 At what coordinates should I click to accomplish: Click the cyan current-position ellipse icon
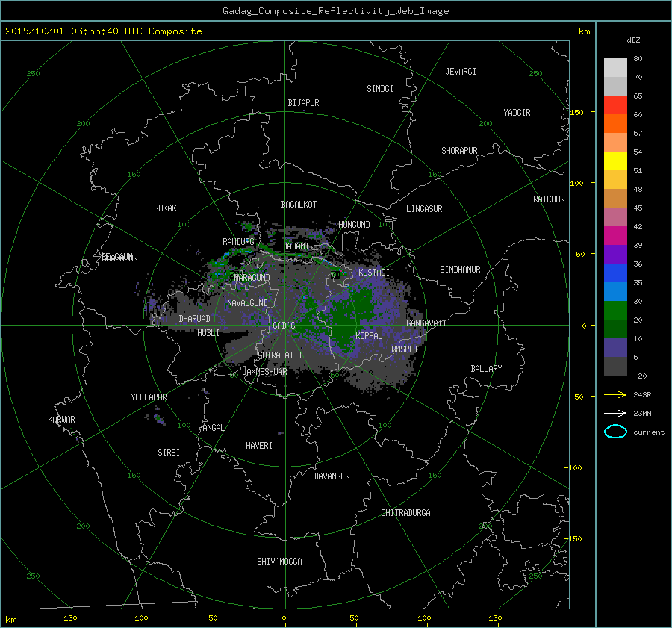coord(615,432)
